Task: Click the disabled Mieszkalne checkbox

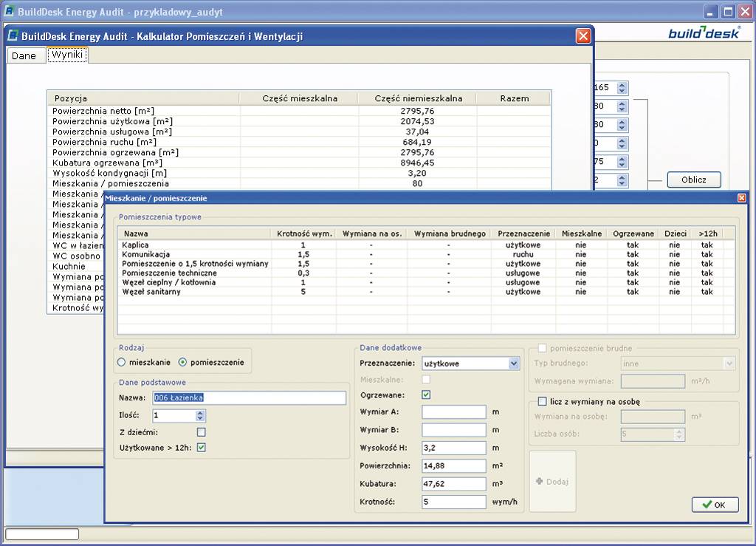Action: point(426,379)
